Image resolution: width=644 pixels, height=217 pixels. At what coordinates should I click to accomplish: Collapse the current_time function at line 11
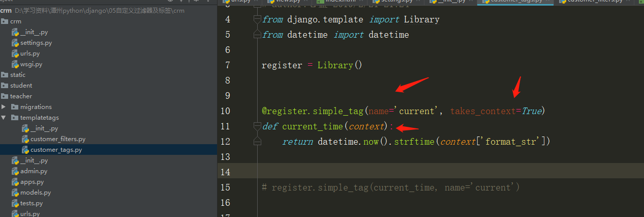[x=257, y=126]
